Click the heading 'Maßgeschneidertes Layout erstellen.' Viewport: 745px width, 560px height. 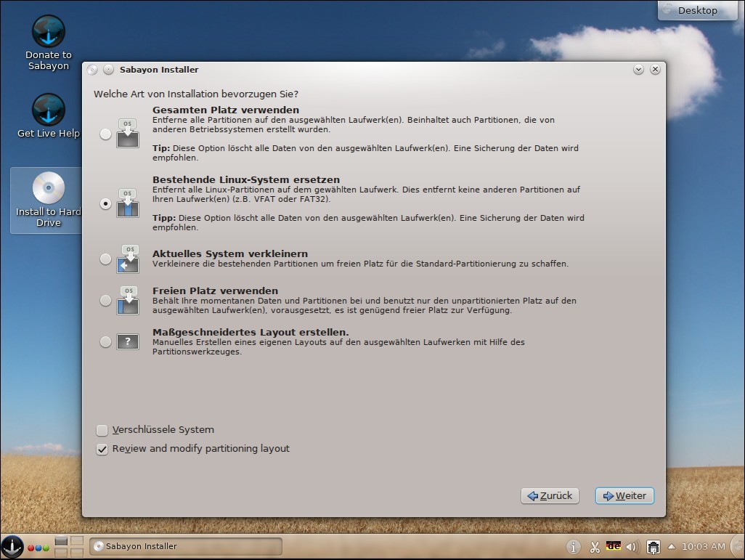coord(251,332)
